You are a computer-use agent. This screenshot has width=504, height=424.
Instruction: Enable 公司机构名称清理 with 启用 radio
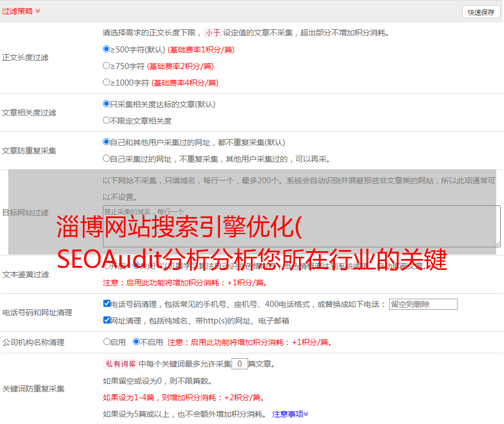[x=107, y=342]
